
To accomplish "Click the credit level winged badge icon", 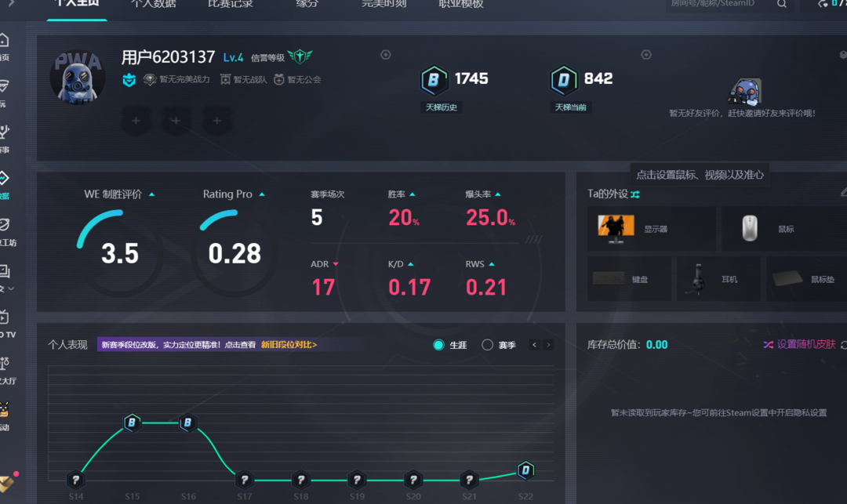I will pyautogui.click(x=300, y=57).
